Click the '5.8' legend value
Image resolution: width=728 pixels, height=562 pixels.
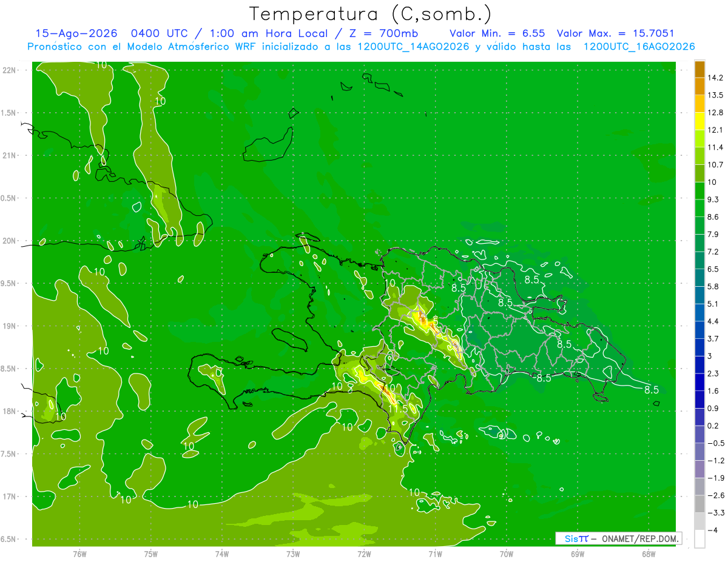(x=714, y=286)
